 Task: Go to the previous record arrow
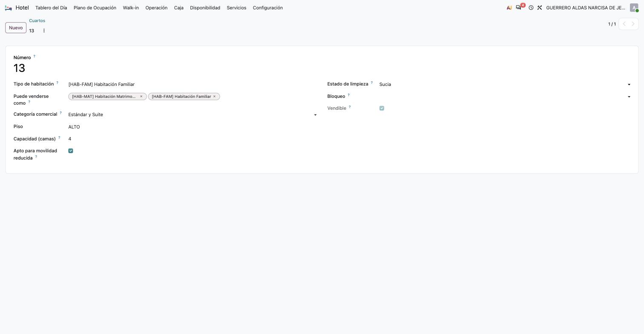[x=624, y=24]
